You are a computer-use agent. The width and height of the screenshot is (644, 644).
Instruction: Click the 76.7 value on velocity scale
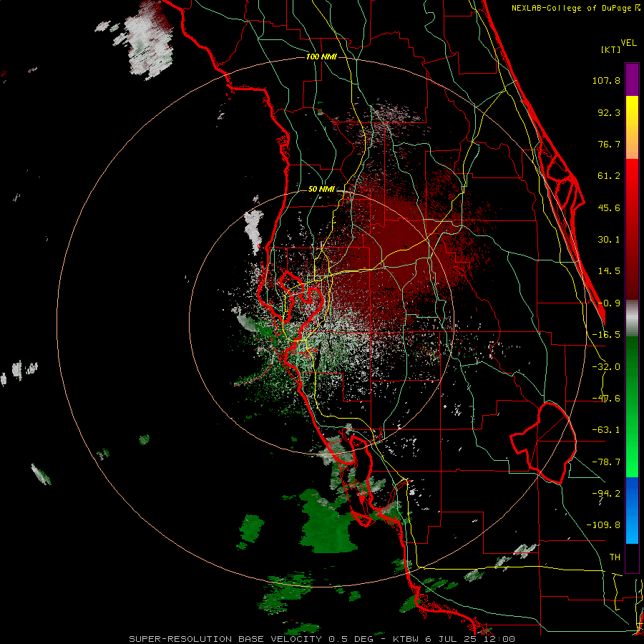pos(609,144)
